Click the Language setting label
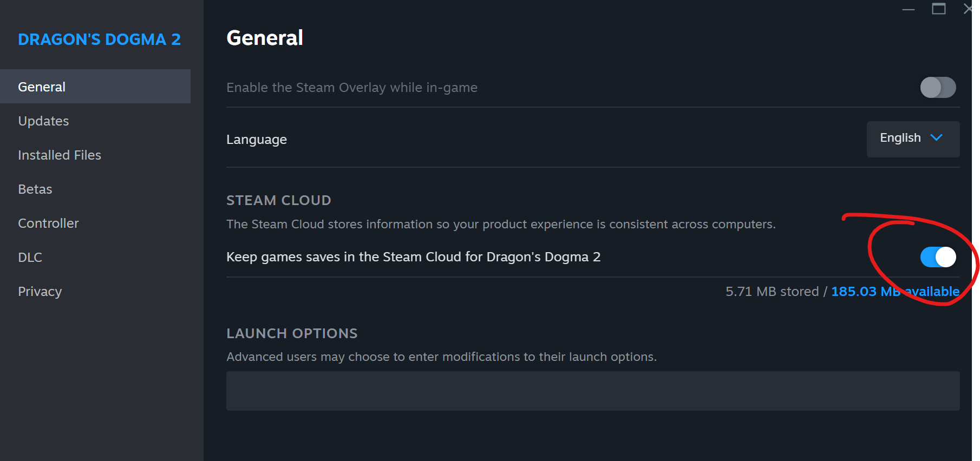Image resolution: width=980 pixels, height=461 pixels. coord(257,139)
